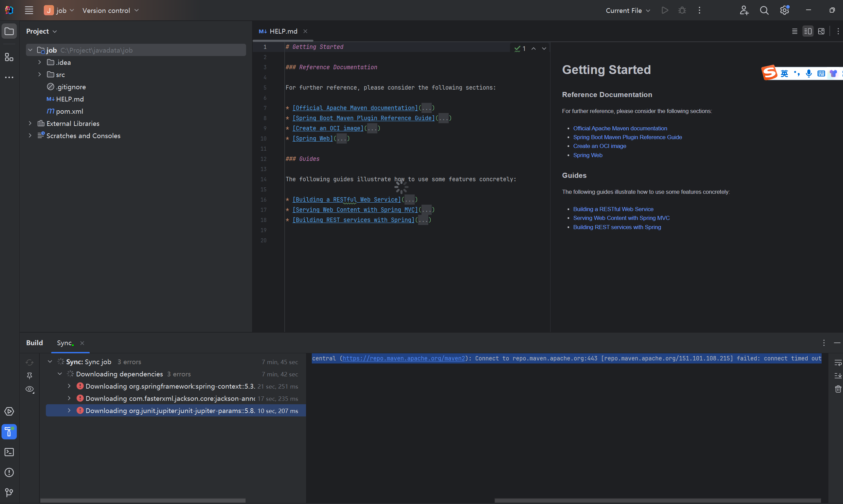Screen dimensions: 843x504
Task: Open Code With Me add-user icon
Action: pos(744,11)
